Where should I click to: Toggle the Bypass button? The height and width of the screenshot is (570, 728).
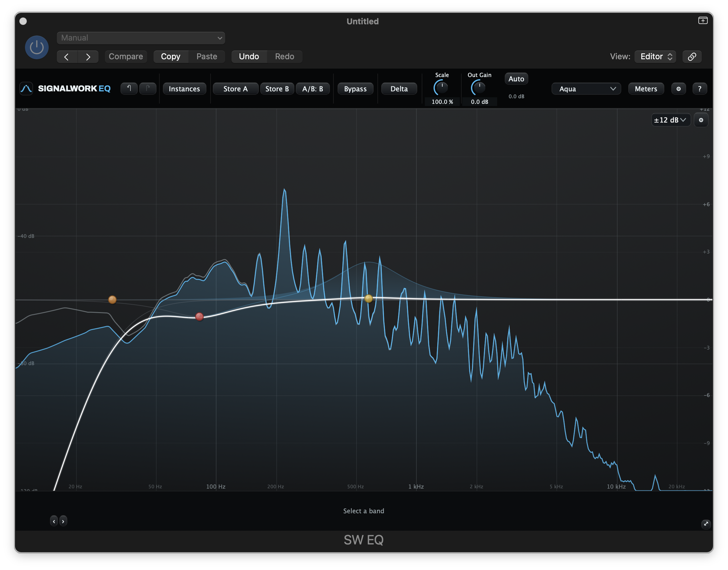(x=355, y=89)
